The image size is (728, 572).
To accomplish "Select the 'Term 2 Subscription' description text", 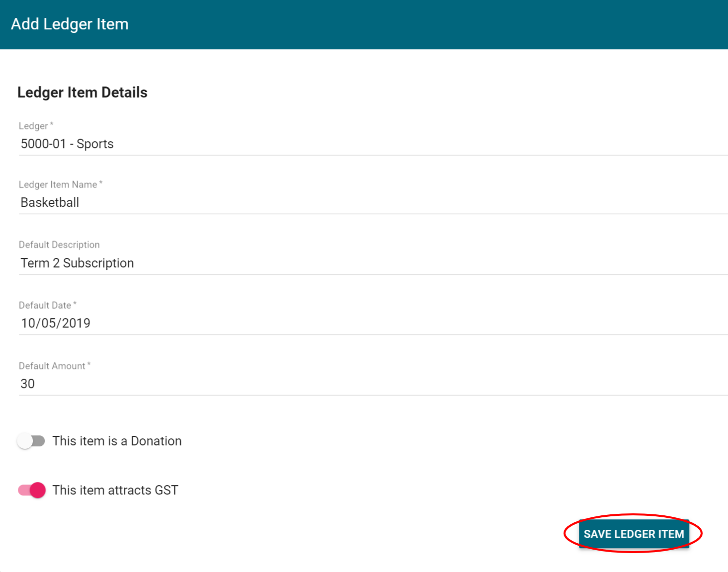I will pyautogui.click(x=77, y=263).
